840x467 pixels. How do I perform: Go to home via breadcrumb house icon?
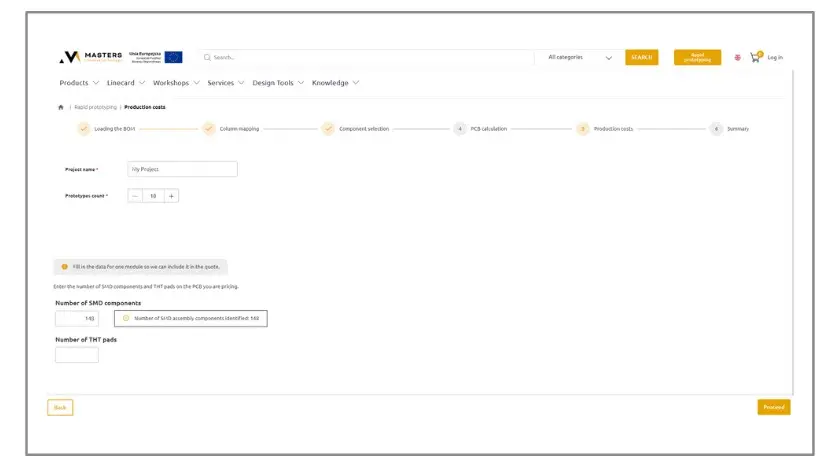[61, 106]
